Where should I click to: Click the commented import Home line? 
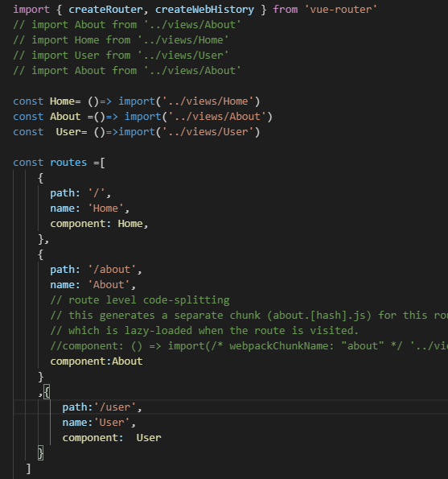(x=121, y=40)
